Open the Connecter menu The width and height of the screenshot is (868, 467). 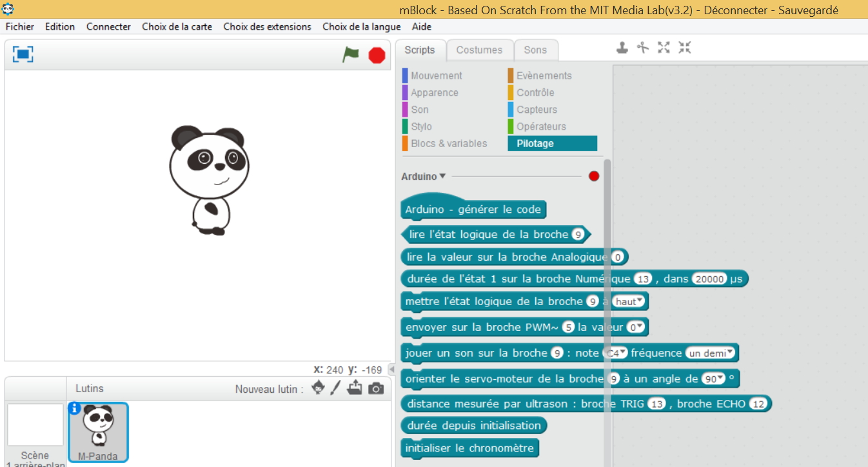108,26
